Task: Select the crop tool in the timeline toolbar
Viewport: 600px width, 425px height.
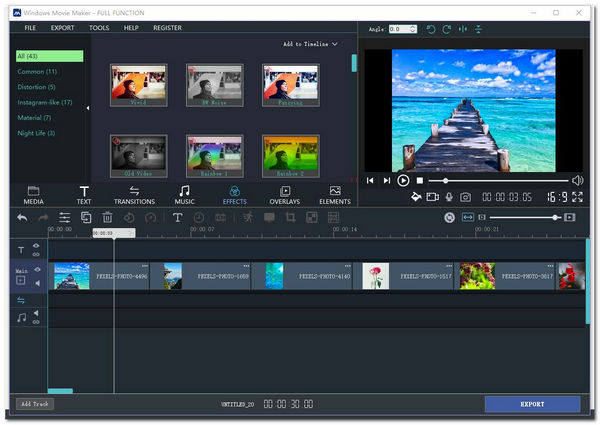Action: pyautogui.click(x=290, y=218)
